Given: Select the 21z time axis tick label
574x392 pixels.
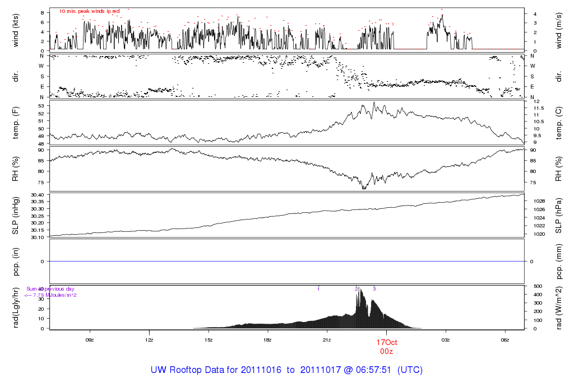Looking at the screenshot, I should pos(327,340).
